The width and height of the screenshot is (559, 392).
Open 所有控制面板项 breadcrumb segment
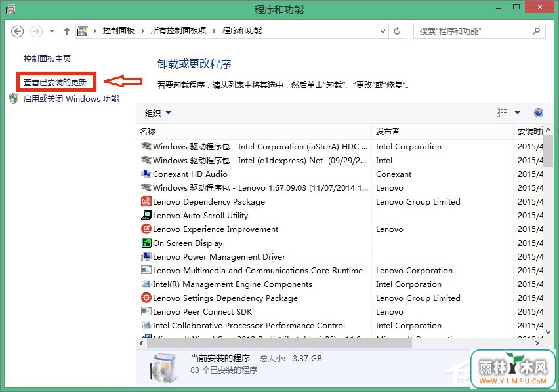[x=178, y=31]
